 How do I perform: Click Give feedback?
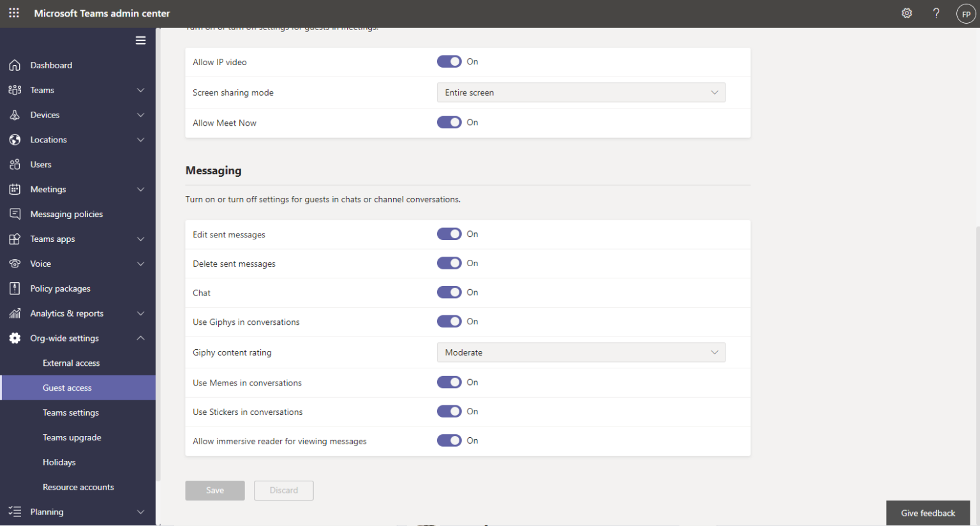pyautogui.click(x=928, y=513)
